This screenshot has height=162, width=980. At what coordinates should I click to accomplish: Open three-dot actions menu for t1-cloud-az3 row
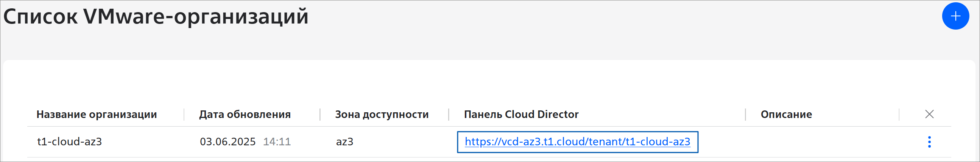pyautogui.click(x=929, y=142)
